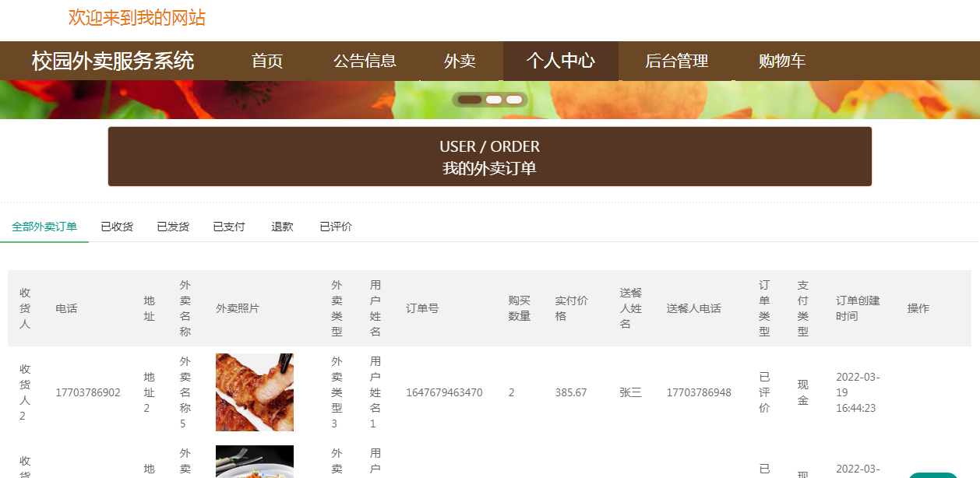Open the grilled meat photo thumbnail
This screenshot has height=478, width=980.
[255, 392]
